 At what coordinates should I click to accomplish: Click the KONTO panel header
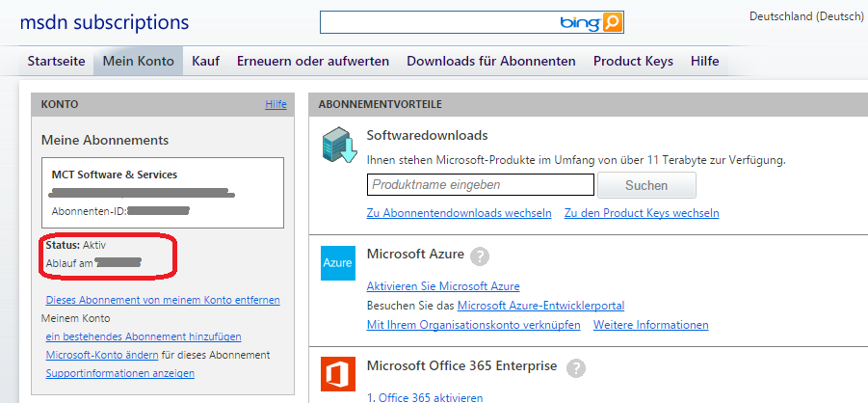[x=163, y=104]
